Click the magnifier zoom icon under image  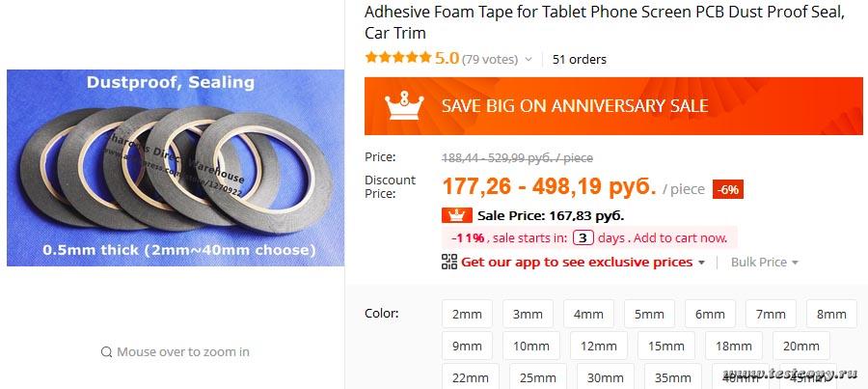106,352
